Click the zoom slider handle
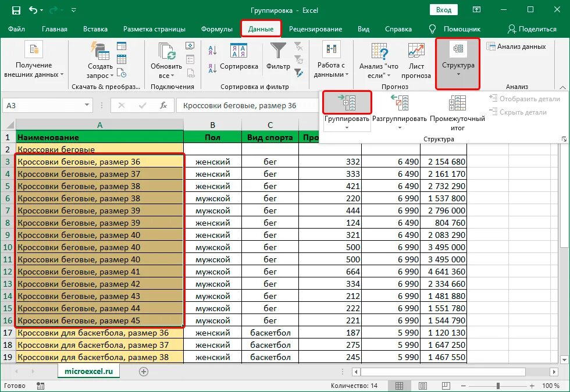The image size is (570, 392). click(x=498, y=386)
